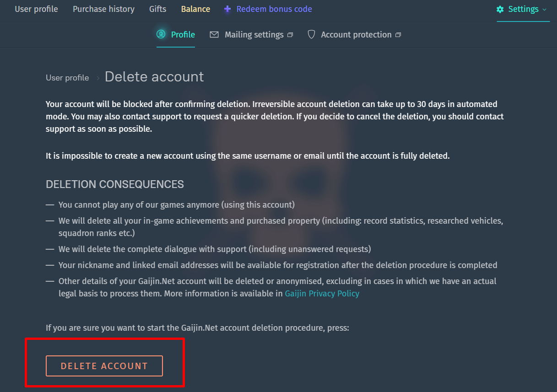Switch to the Profile sub-tab
Screen dimensions: 557x392
pos(183,35)
